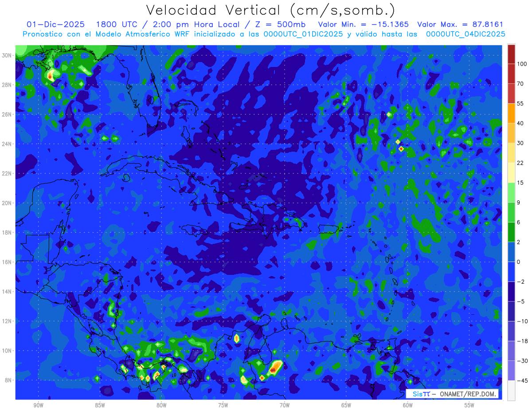
Task: Pick the dark red swatch above 100
Action: click(x=511, y=54)
